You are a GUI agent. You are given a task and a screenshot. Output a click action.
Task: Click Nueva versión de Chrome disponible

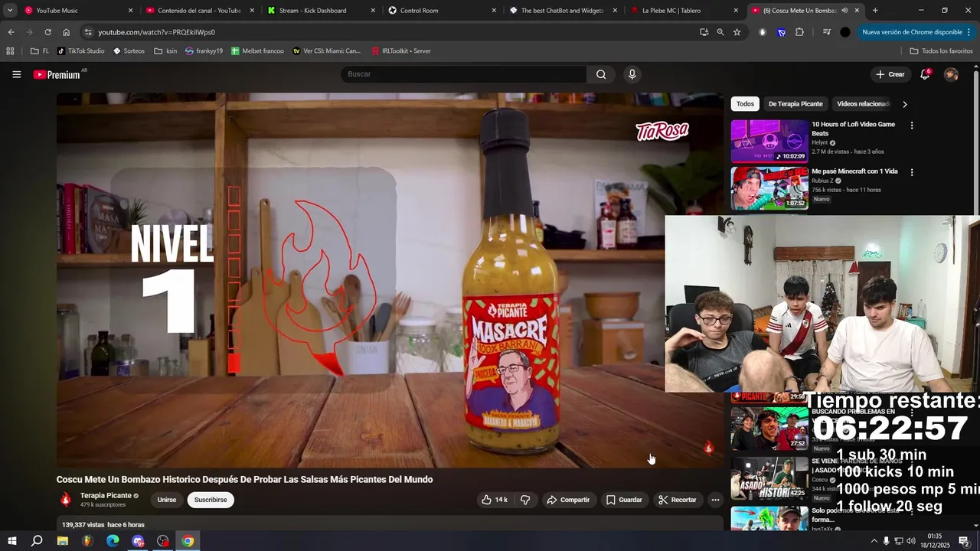click(912, 32)
